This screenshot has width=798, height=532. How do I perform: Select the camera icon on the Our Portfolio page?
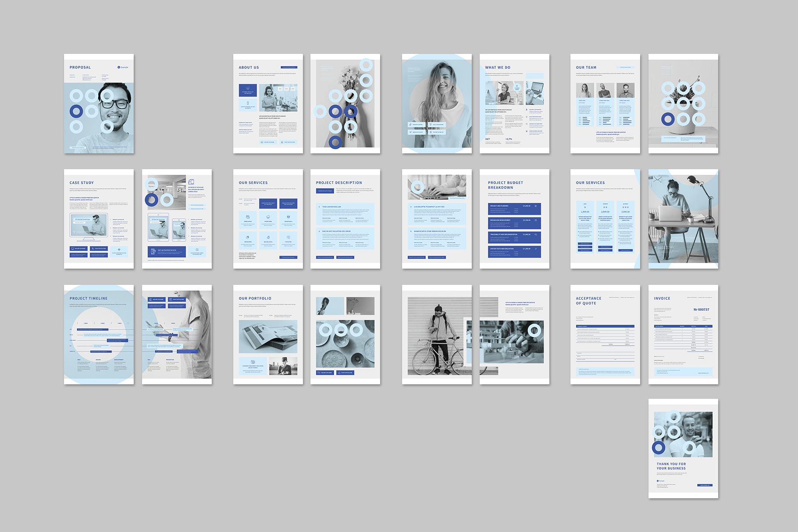(x=253, y=362)
